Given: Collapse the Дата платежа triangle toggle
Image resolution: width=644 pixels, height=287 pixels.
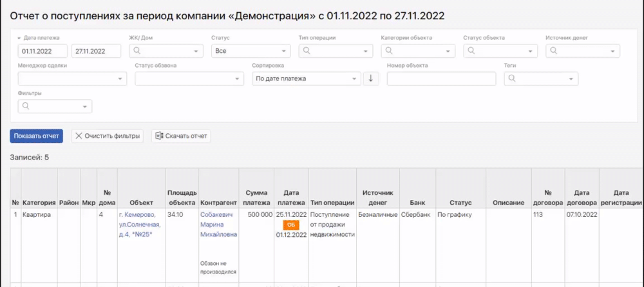Looking at the screenshot, I should coord(19,39).
